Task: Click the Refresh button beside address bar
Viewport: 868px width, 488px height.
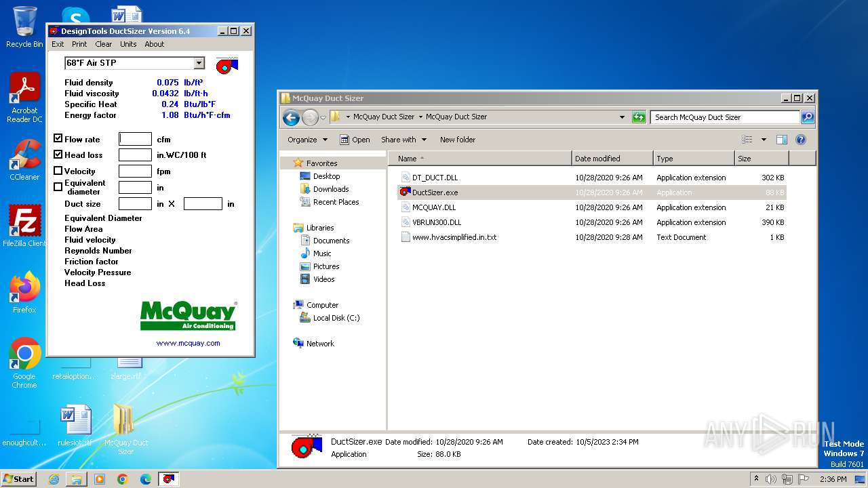Action: (x=639, y=117)
